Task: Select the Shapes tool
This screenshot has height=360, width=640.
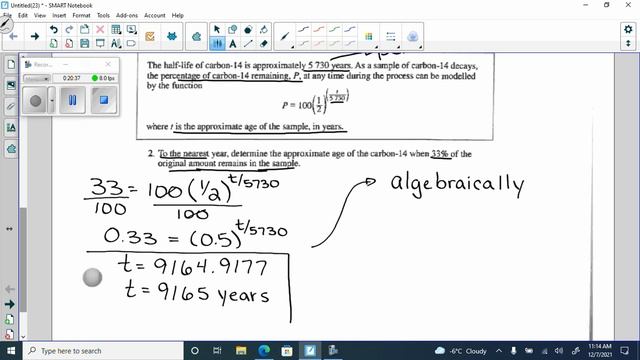Action: pos(233,29)
